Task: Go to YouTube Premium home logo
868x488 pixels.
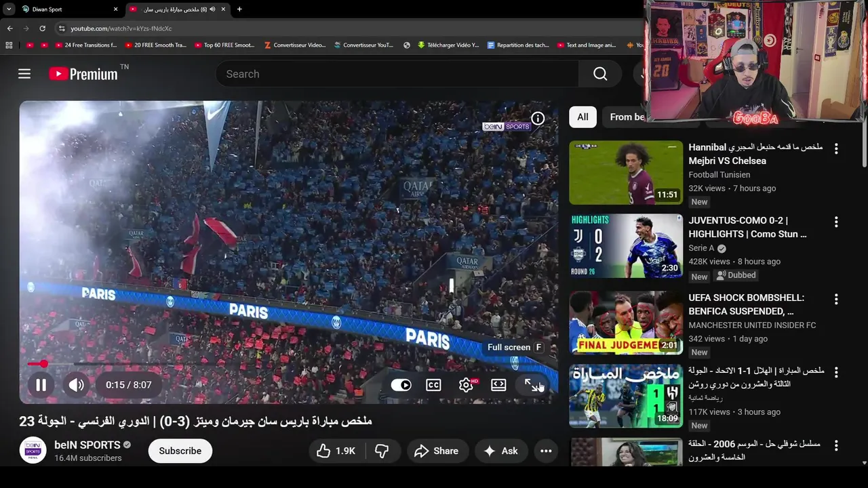Action: pyautogui.click(x=84, y=74)
